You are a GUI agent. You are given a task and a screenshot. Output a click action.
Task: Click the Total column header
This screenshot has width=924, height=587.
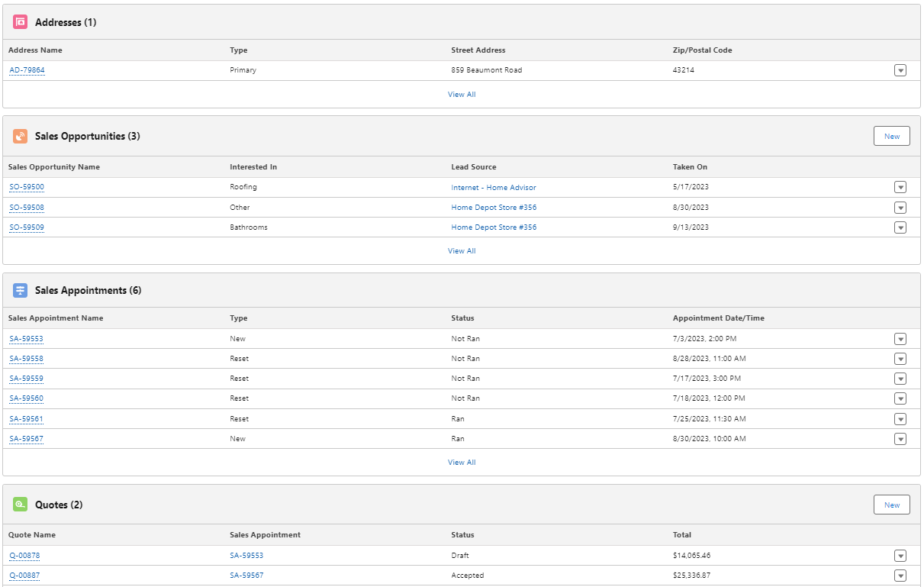pyautogui.click(x=682, y=534)
